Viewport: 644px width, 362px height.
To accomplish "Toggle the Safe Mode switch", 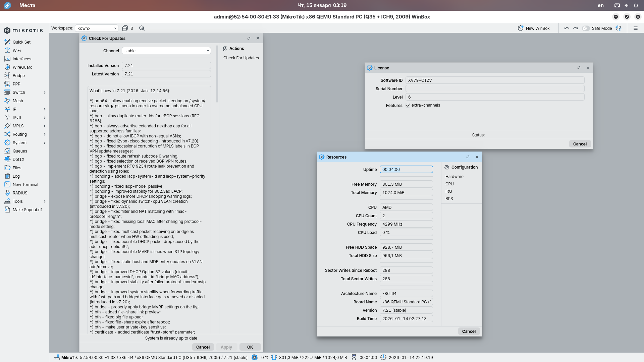I will (586, 28).
